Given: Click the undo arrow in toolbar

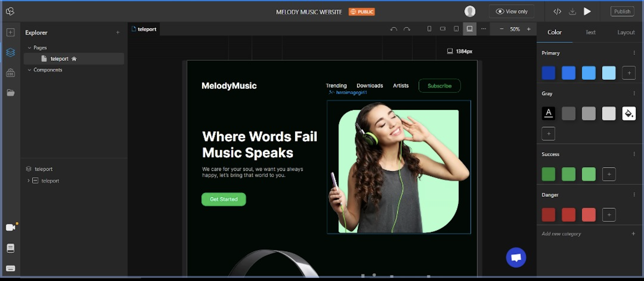Looking at the screenshot, I should (394, 29).
